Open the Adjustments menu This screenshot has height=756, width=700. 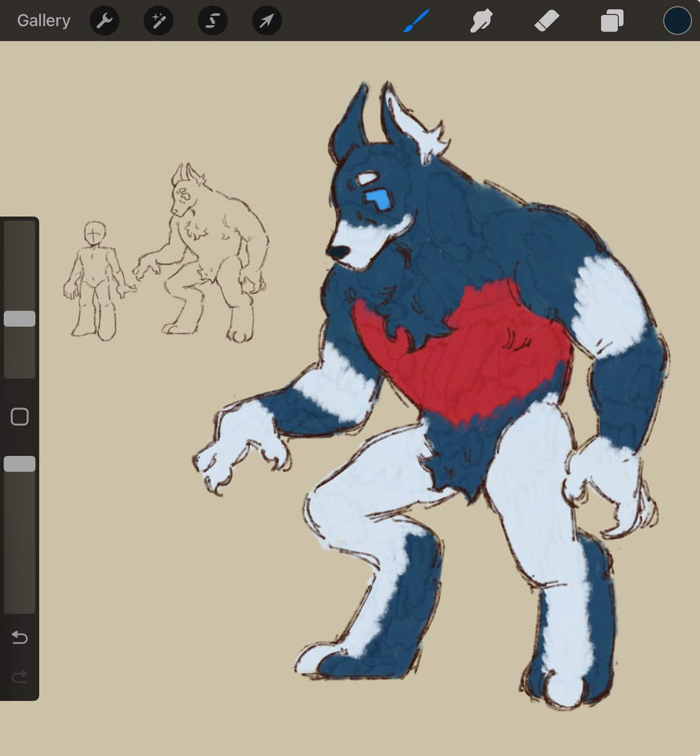click(x=158, y=20)
